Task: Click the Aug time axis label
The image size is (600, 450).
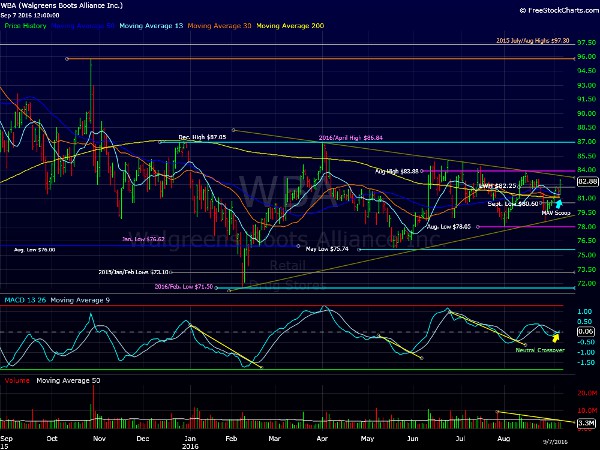Action: (x=504, y=439)
